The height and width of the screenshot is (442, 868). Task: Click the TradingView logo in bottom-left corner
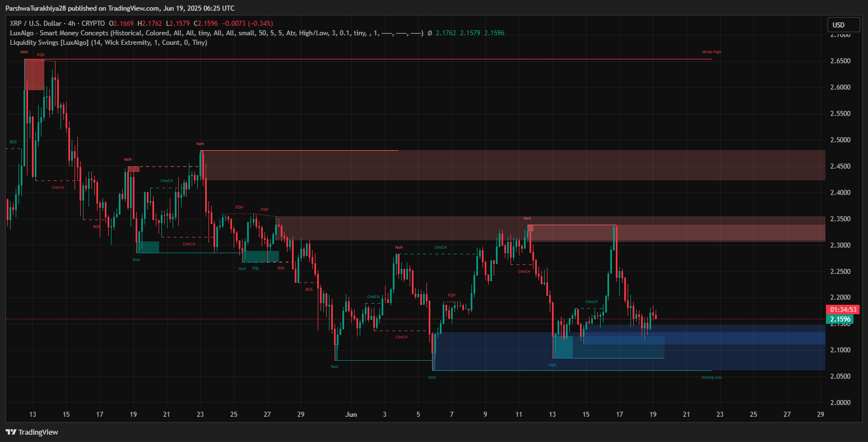point(32,432)
